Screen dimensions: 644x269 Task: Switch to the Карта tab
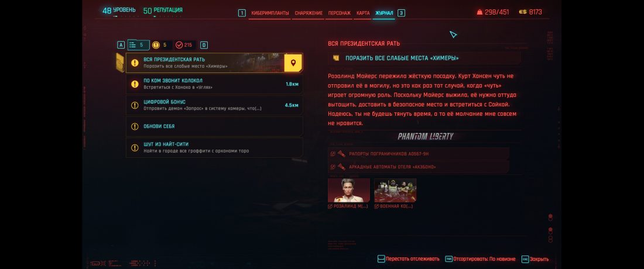tap(363, 13)
